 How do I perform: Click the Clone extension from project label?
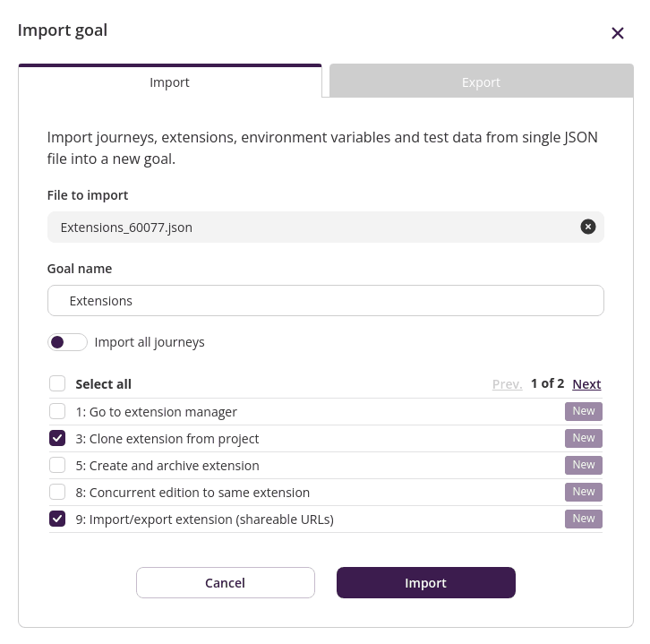(x=174, y=439)
